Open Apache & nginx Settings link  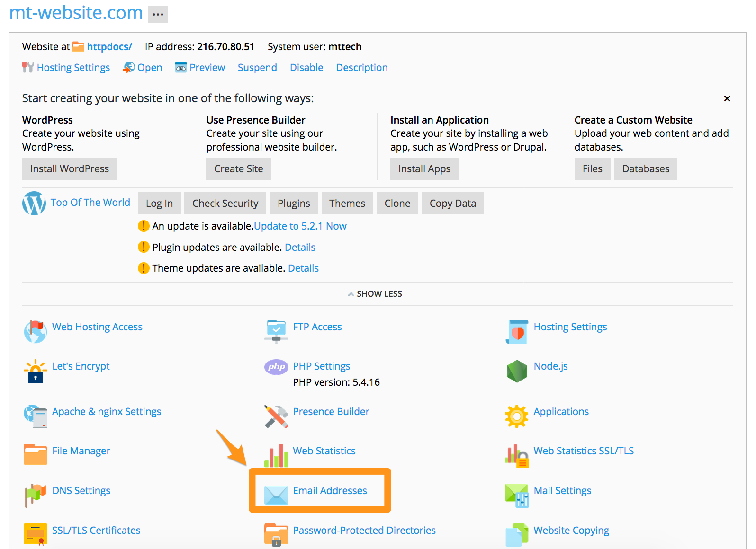[x=107, y=412]
